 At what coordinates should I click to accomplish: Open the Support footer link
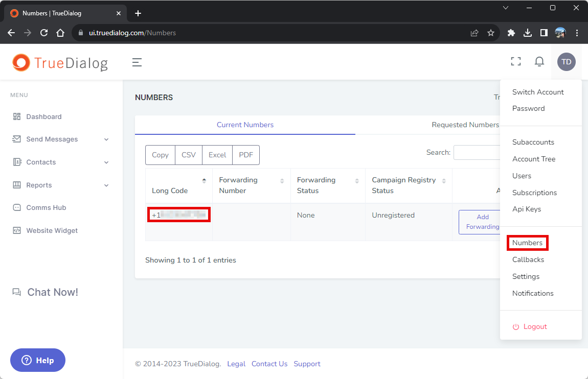click(x=307, y=364)
